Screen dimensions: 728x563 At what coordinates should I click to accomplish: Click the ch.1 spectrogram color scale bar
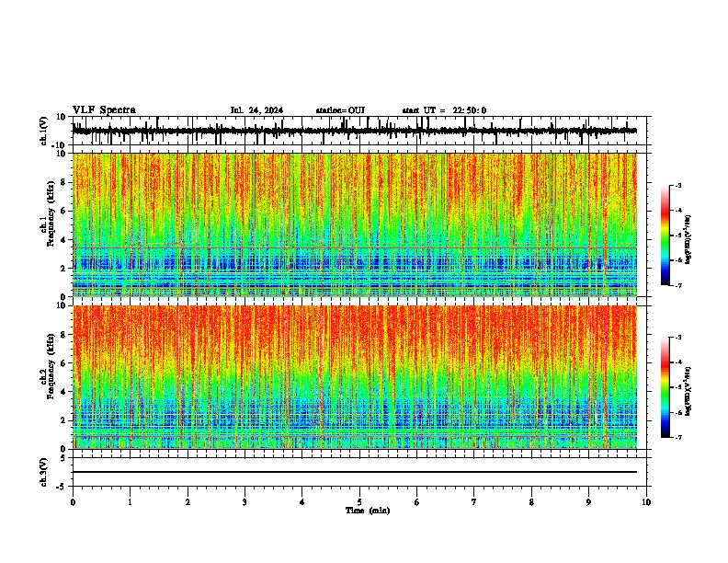(x=665, y=236)
